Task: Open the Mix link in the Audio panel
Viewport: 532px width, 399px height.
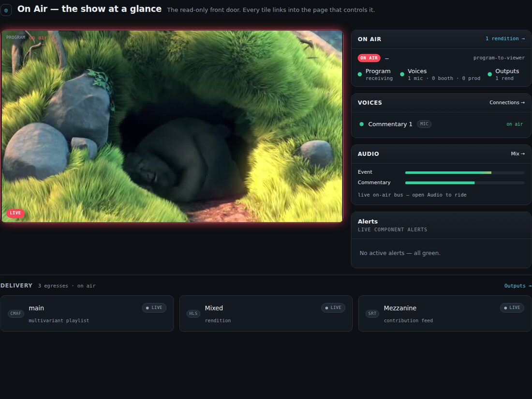Action: 518,154
